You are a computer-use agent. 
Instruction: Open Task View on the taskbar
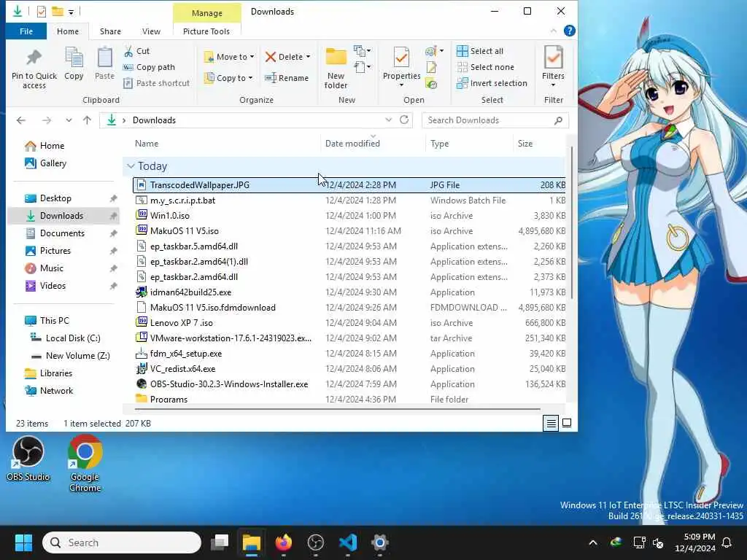pos(220,542)
